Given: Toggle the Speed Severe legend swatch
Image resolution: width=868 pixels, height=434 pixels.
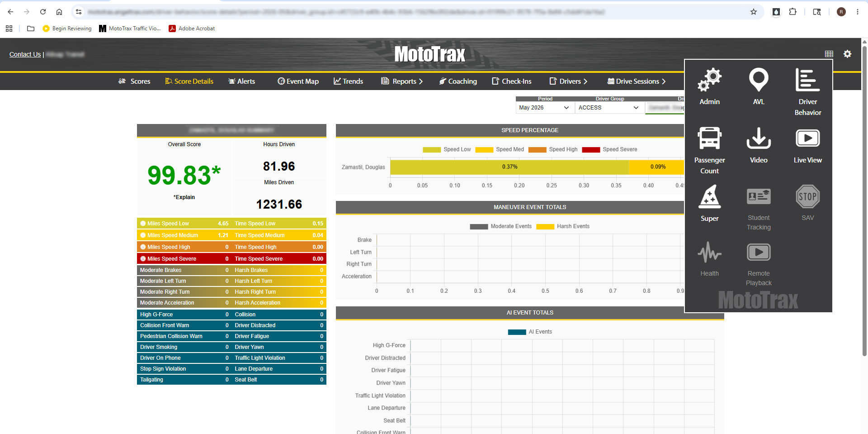Looking at the screenshot, I should (x=590, y=150).
